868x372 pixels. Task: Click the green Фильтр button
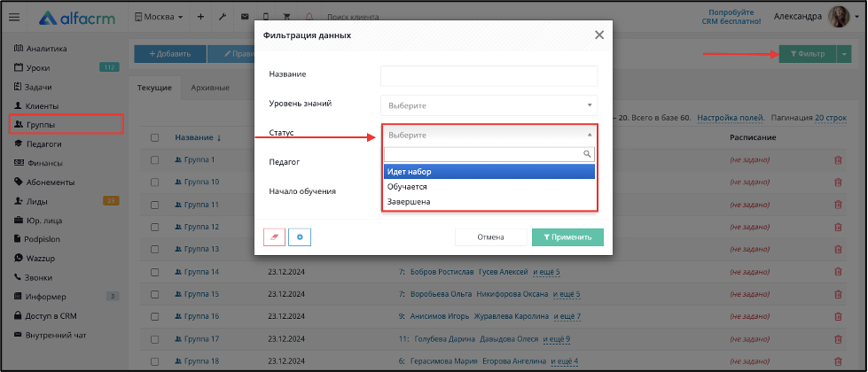click(808, 54)
